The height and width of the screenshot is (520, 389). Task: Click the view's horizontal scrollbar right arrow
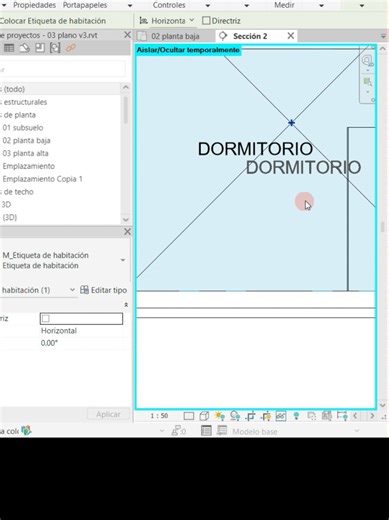(372, 416)
